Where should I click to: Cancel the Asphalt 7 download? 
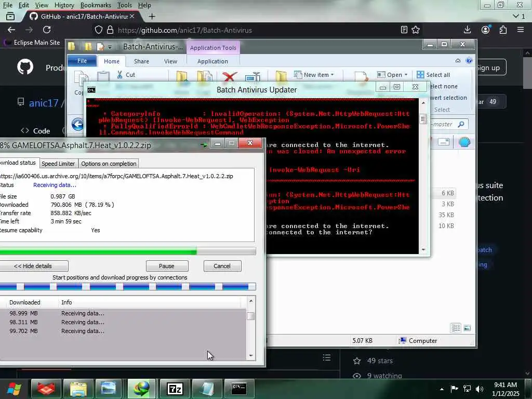coord(222,266)
